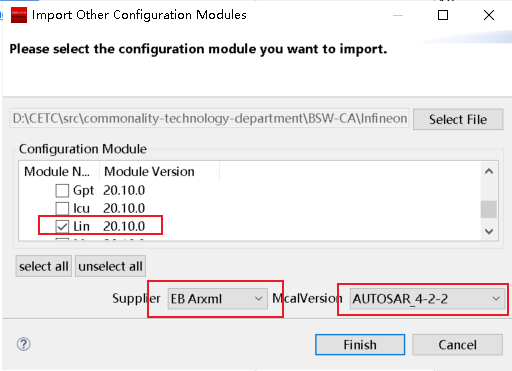Minimize the import dialog window
Screen dimensions: 512x371
(398, 15)
